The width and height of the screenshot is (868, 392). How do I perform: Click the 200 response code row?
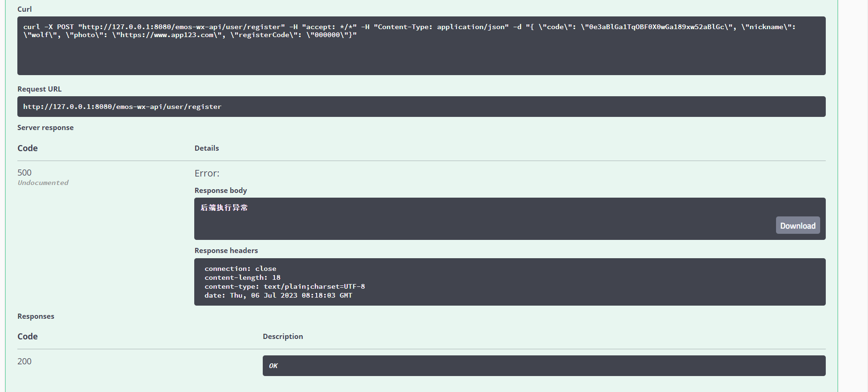[24, 361]
